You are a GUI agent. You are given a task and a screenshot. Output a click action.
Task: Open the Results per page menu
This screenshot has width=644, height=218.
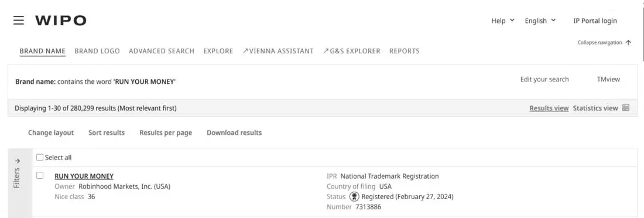(x=166, y=132)
